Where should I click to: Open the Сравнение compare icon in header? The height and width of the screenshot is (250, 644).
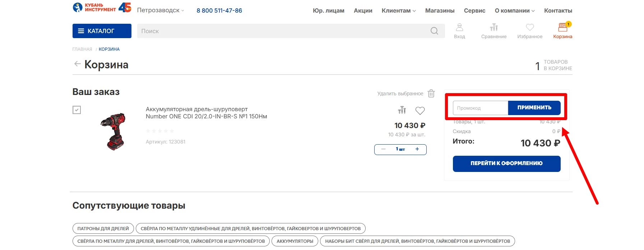point(494,28)
